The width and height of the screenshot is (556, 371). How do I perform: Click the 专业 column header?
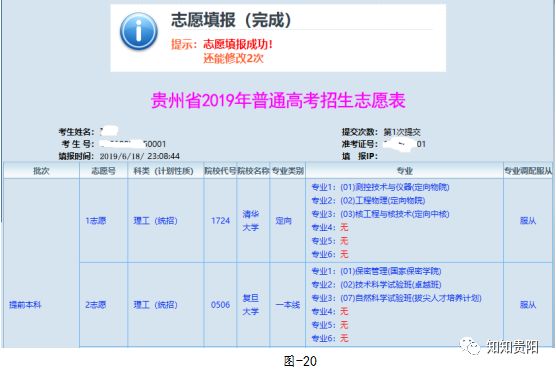(x=404, y=171)
